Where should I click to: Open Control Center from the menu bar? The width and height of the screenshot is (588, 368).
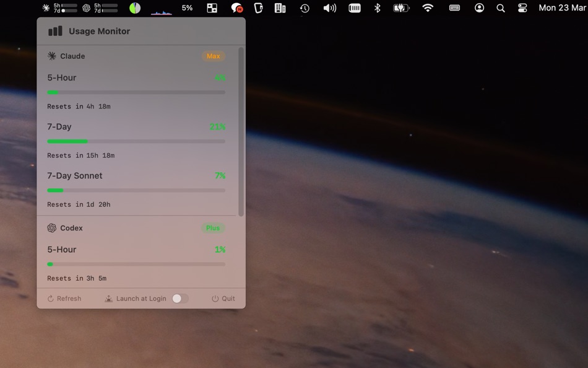[522, 8]
